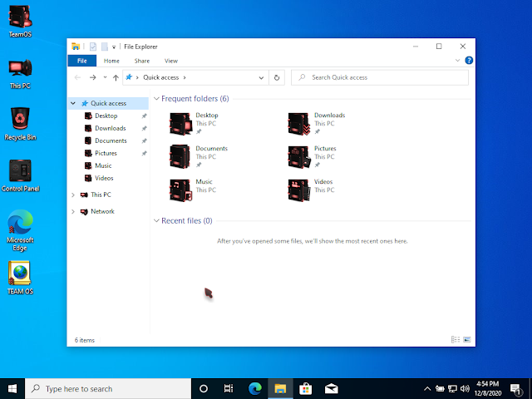Open the volume control in system tray
The height and width of the screenshot is (399, 532).
[465, 388]
